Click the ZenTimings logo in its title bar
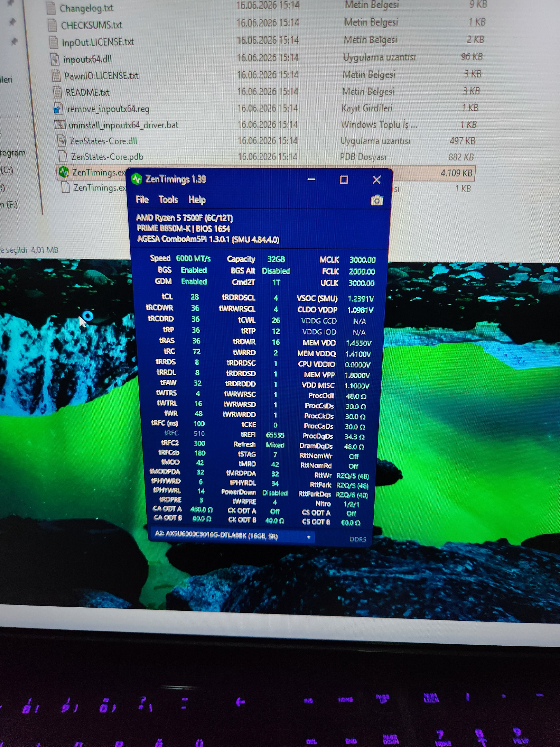 coord(137,179)
